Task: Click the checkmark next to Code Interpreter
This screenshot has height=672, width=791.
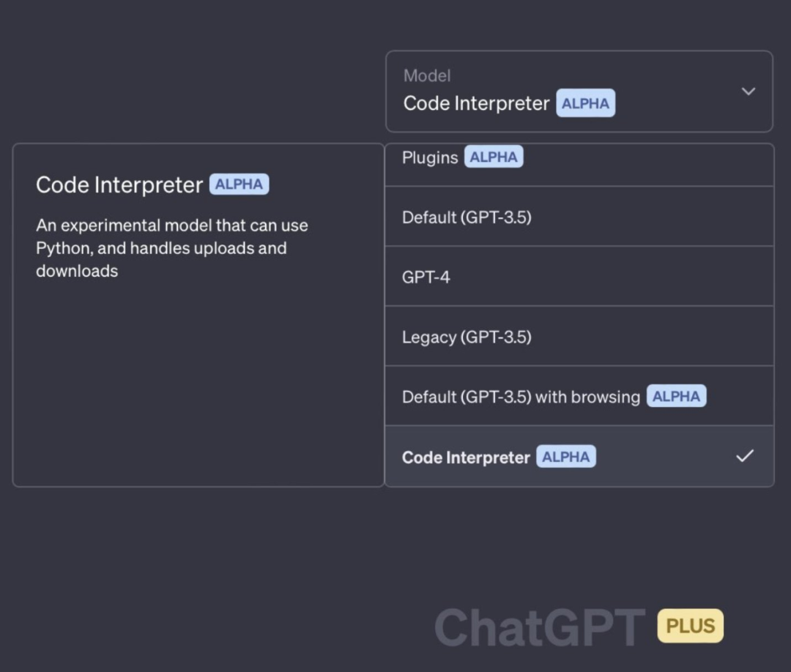Action: 744,456
